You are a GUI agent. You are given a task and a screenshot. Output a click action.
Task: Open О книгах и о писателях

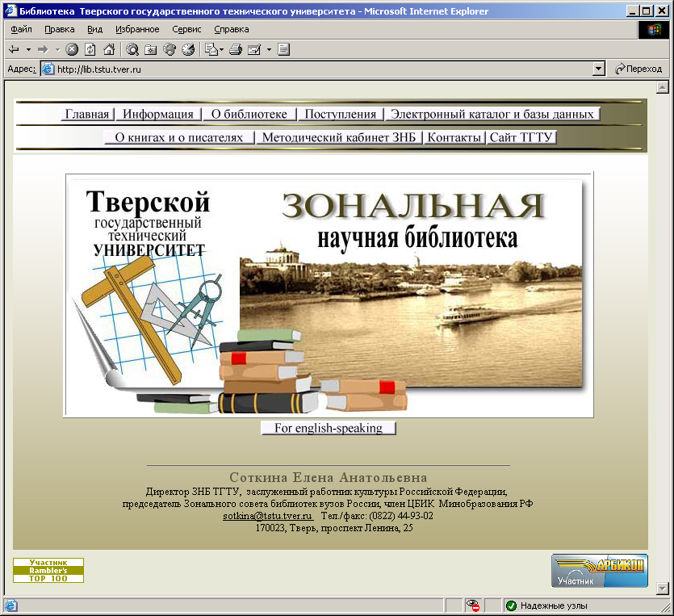tap(179, 137)
